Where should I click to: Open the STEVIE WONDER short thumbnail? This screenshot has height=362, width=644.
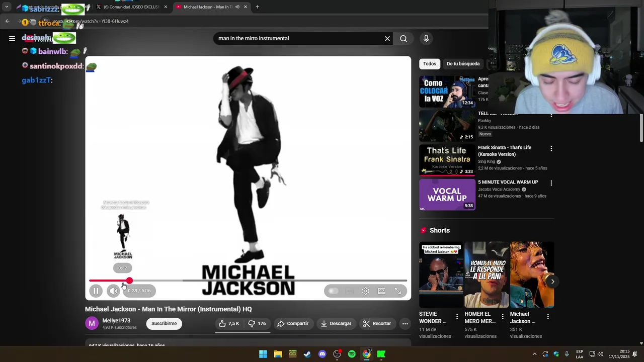(441, 275)
